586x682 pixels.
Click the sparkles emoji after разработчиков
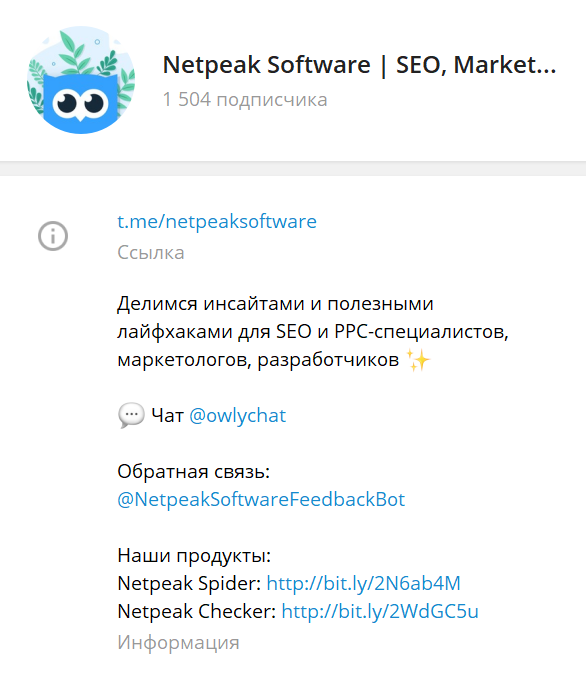coord(418,360)
